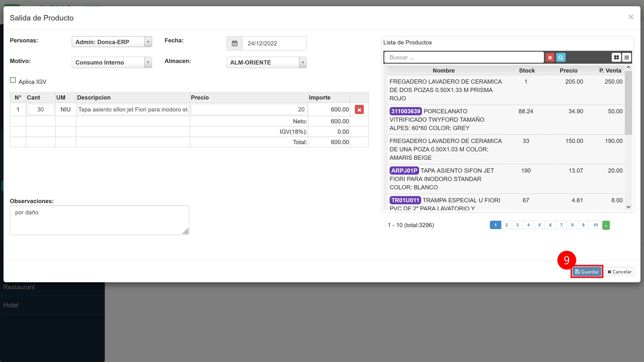Click the Precio header in product list
Screen dimensions: 644x362
tap(569, 70)
